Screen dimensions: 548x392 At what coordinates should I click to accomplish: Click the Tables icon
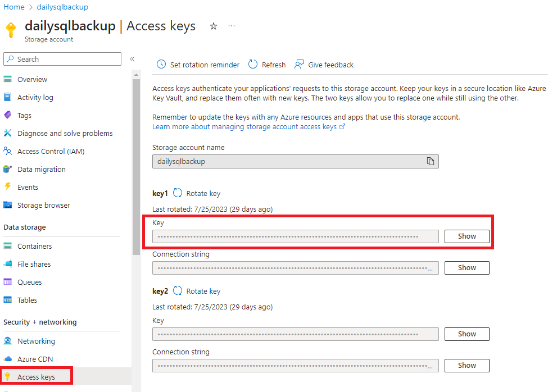[x=8, y=300]
